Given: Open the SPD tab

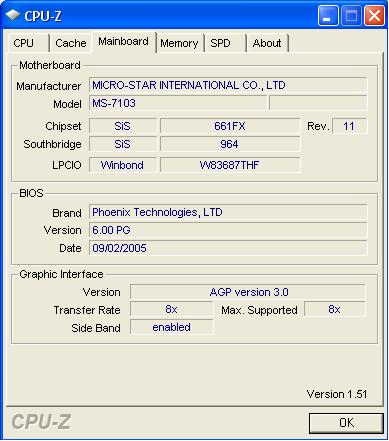Looking at the screenshot, I should [x=225, y=43].
